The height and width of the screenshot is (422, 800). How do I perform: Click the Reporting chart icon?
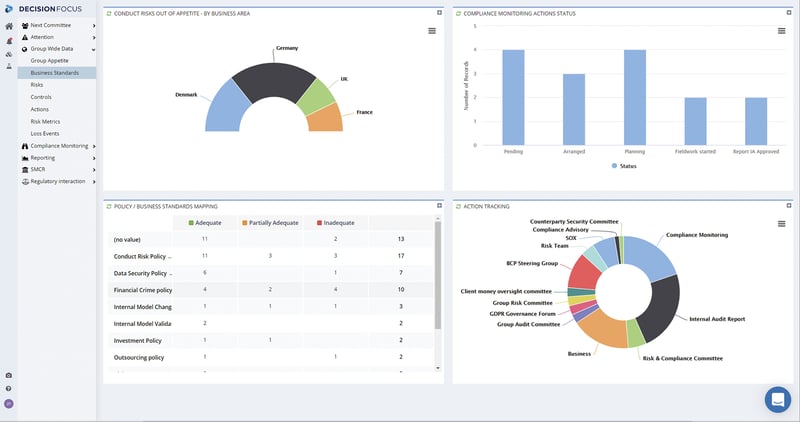point(25,158)
